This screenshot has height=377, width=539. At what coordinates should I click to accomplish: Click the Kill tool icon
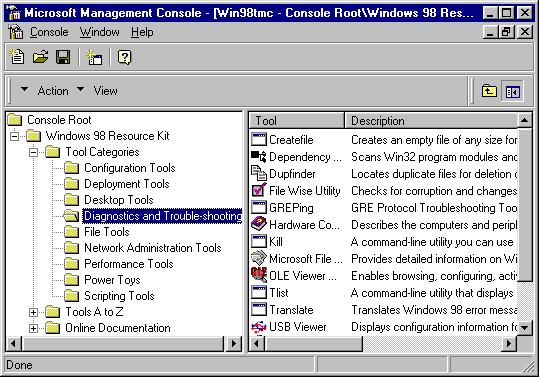(x=259, y=242)
